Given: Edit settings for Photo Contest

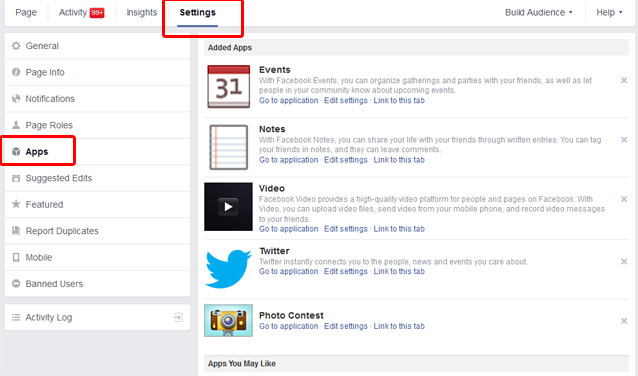Looking at the screenshot, I should click(x=346, y=326).
